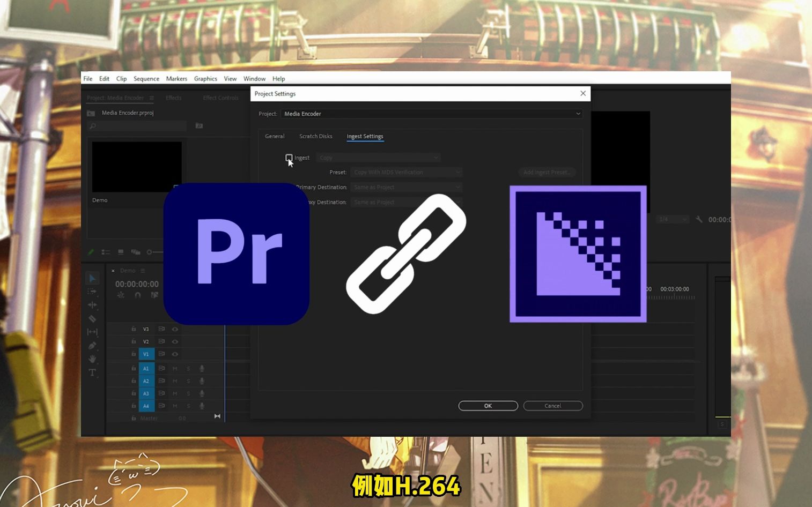The image size is (812, 507).
Task: Click Master track end bowtie icon
Action: coord(217,416)
